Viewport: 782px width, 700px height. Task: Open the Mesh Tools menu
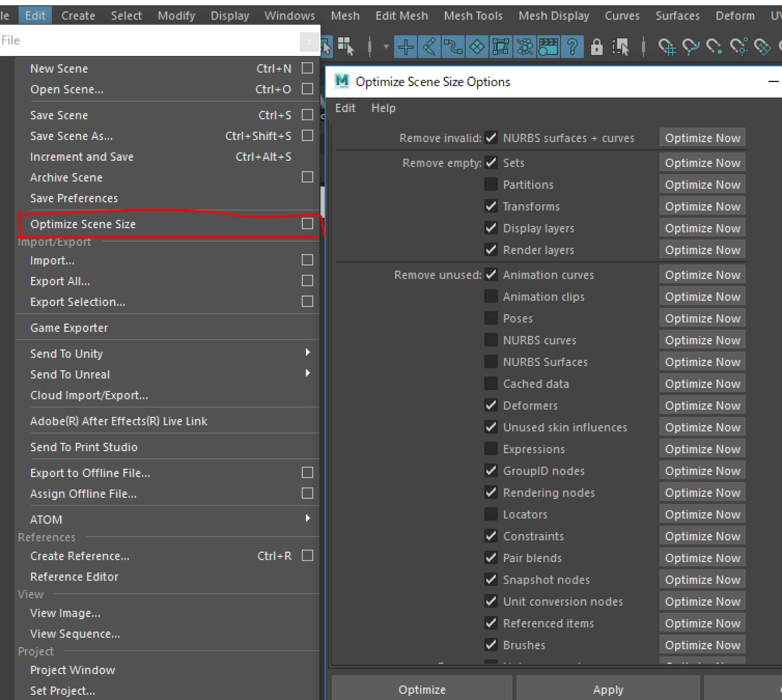(473, 16)
